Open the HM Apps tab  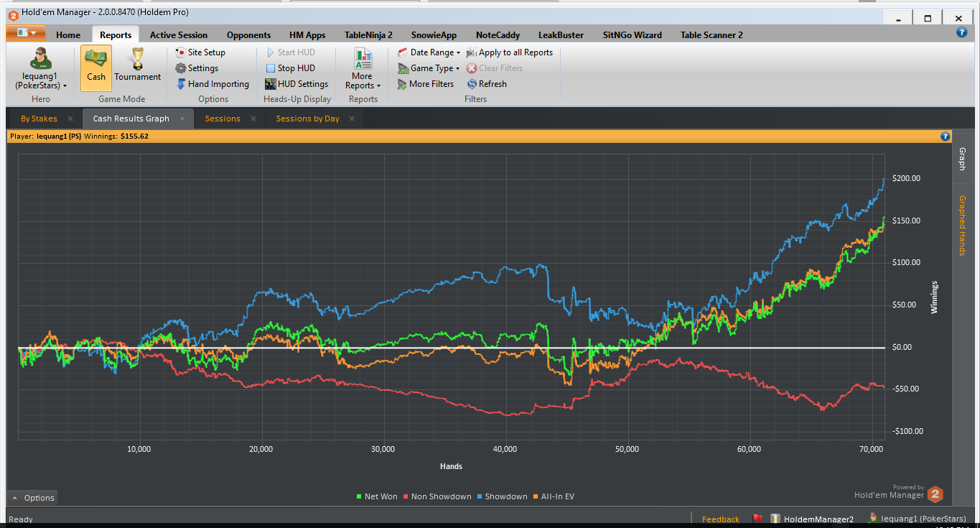pos(307,34)
